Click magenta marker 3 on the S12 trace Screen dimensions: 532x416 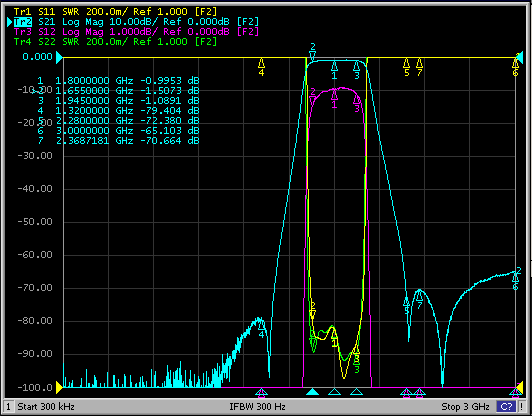357,103
